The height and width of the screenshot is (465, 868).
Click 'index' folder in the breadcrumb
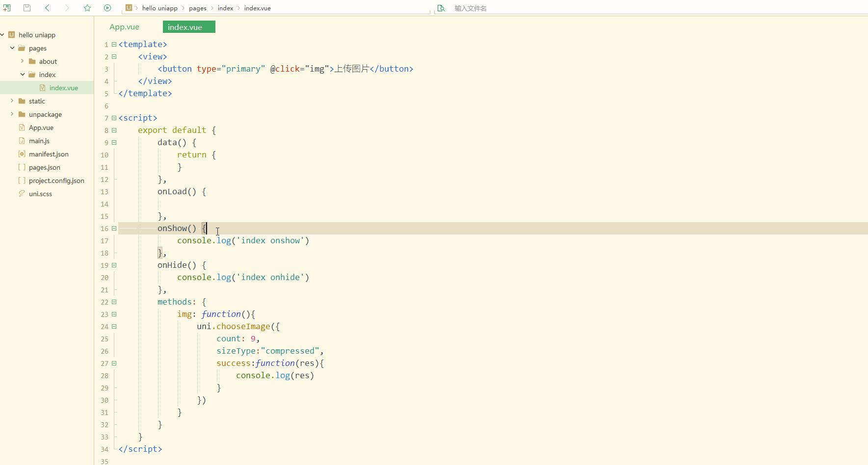225,8
